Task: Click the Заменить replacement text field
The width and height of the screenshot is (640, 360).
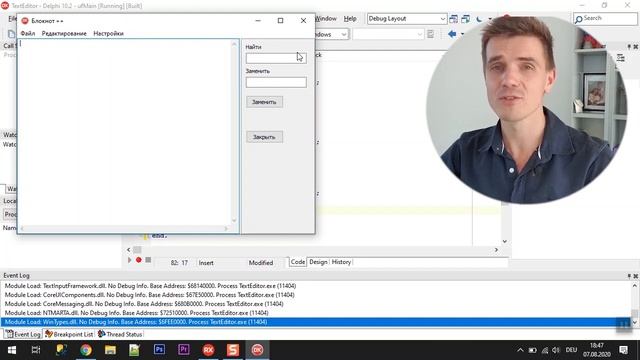Action: (x=276, y=82)
